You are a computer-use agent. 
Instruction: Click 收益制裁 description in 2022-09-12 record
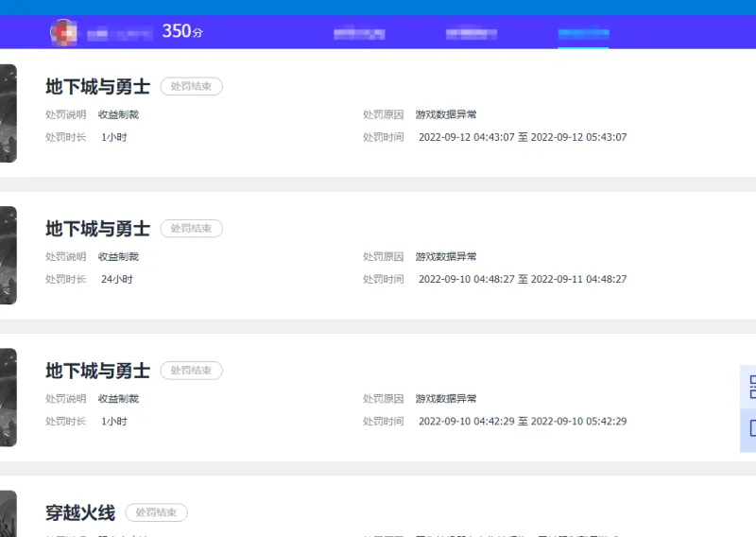click(119, 114)
